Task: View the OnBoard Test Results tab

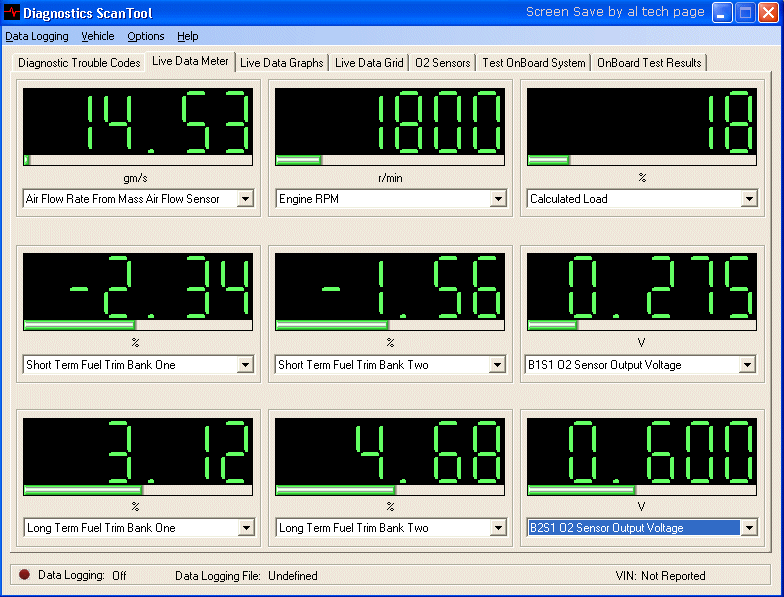Action: pyautogui.click(x=649, y=63)
